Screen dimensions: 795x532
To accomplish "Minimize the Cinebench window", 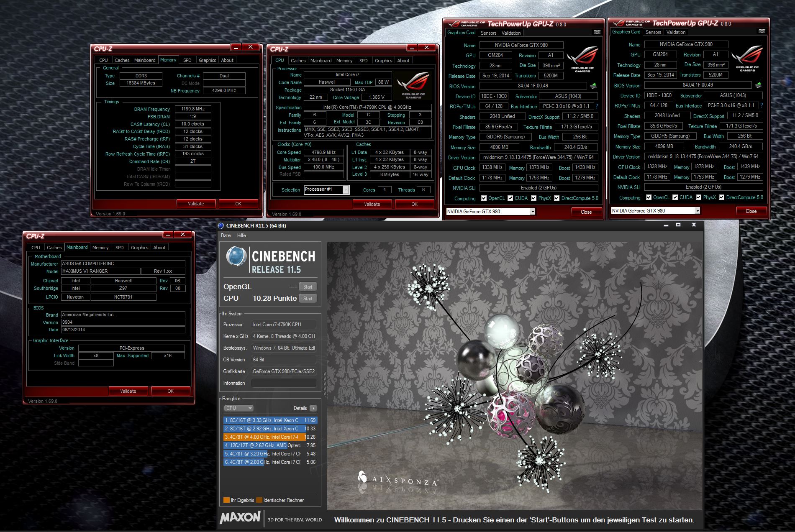I will point(666,225).
